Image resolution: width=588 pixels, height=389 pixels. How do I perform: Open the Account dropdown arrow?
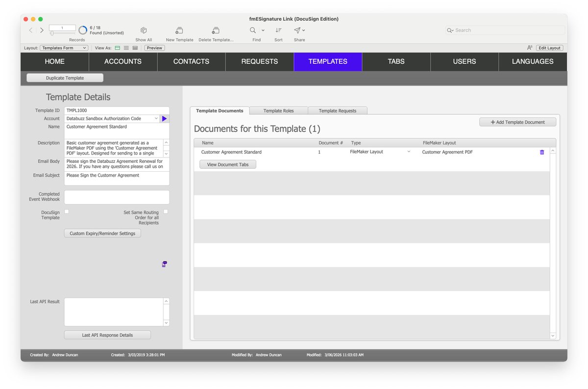[x=156, y=118]
